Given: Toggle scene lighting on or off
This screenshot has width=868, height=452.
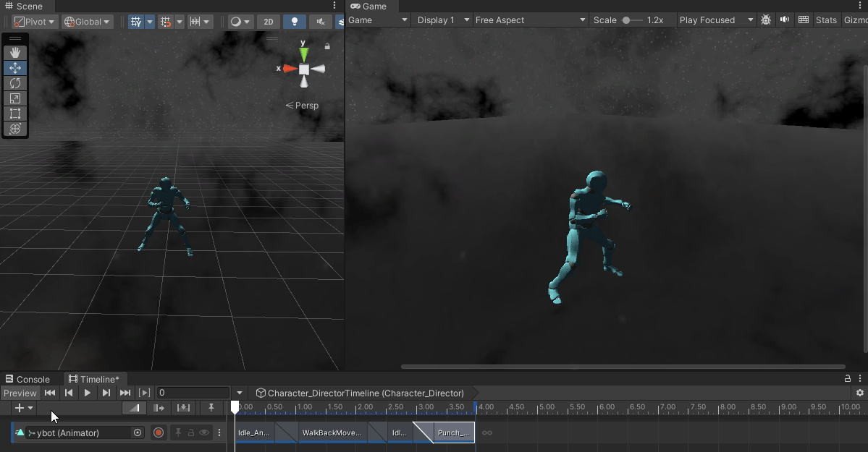Looking at the screenshot, I should pos(295,21).
